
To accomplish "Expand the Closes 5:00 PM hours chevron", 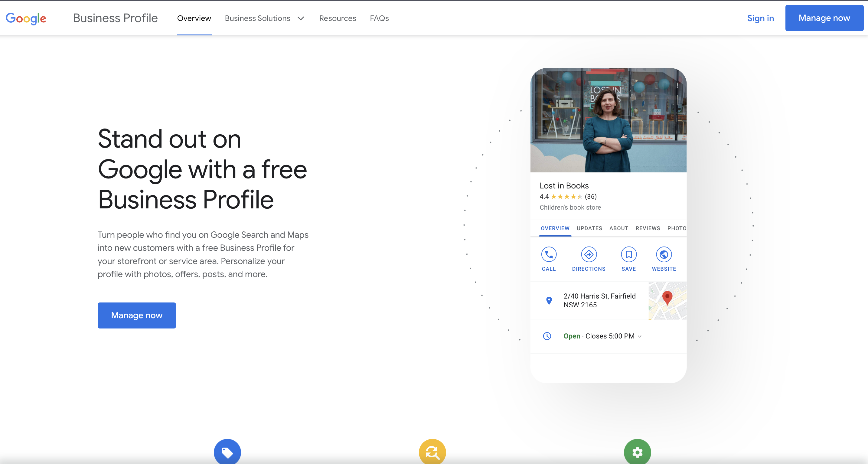I will 640,336.
